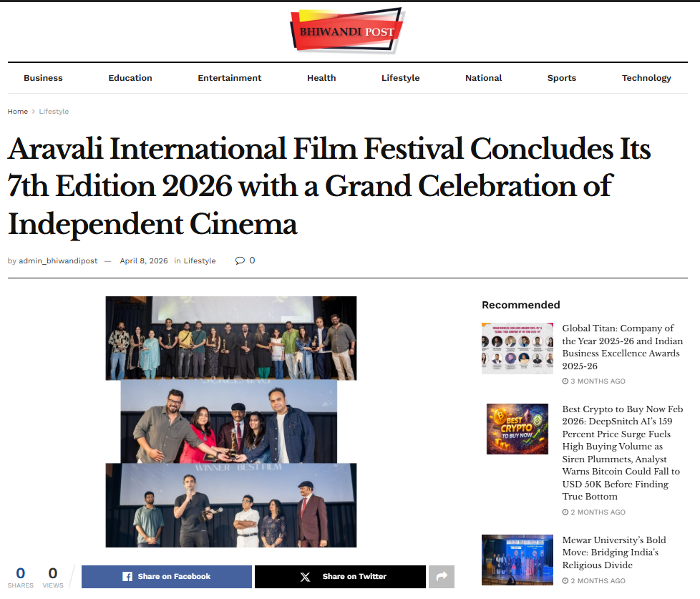Viewport: 700px width, 599px height.
Task: Open Lifestyle category link in byline
Action: (200, 260)
